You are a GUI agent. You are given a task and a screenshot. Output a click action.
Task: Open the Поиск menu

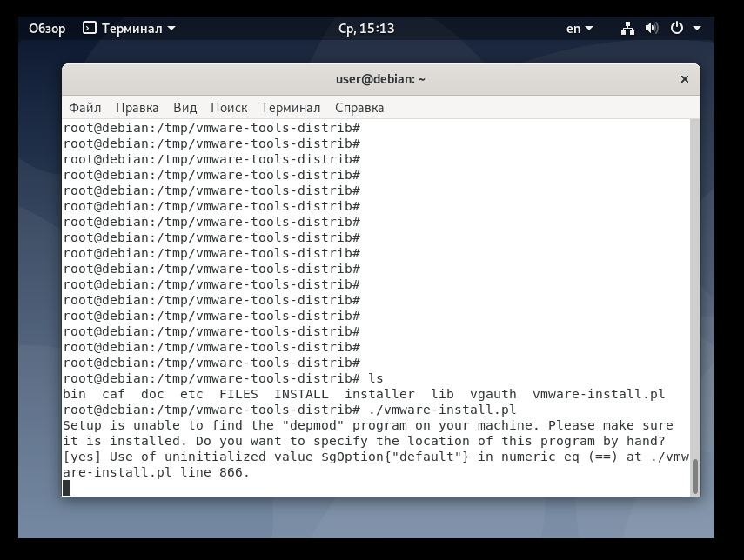229,108
